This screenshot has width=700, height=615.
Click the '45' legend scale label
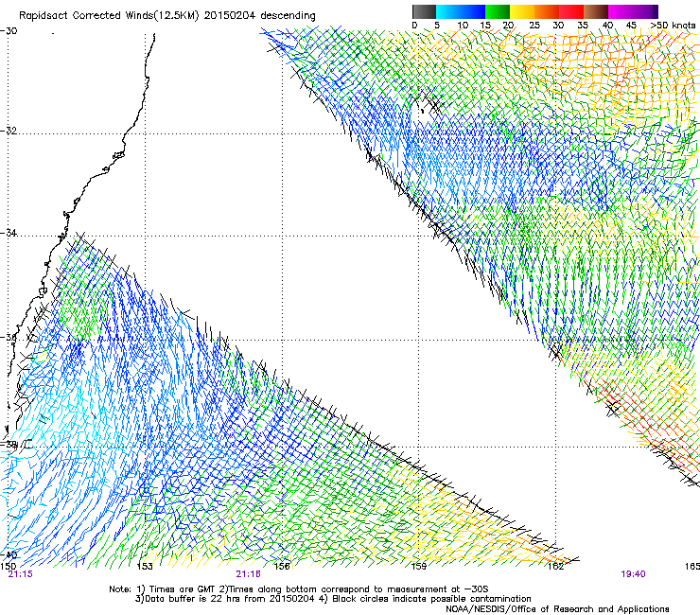[x=631, y=26]
